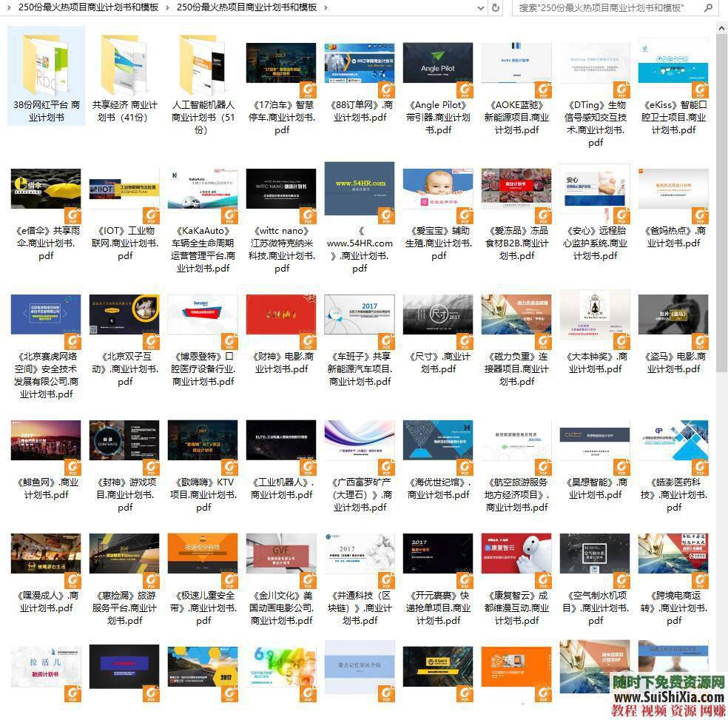
Task: Select the 《磁力负重》连接器项目 PDF
Action: coord(516,340)
